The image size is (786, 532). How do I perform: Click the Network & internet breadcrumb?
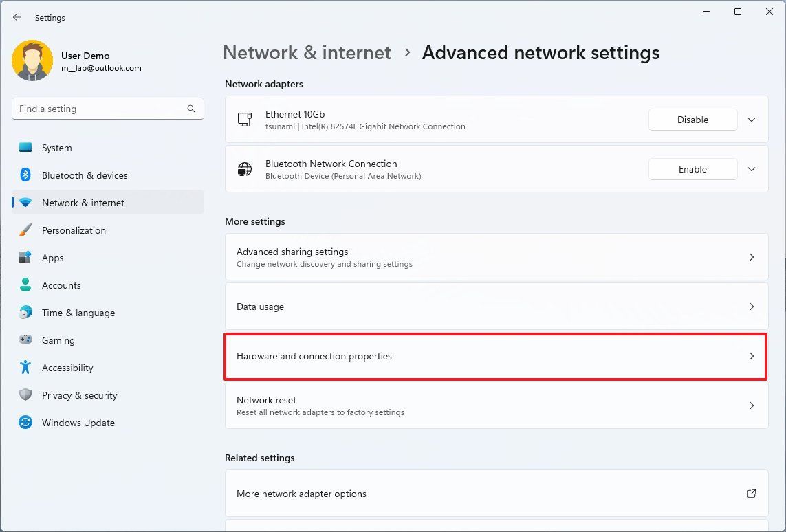pos(307,52)
